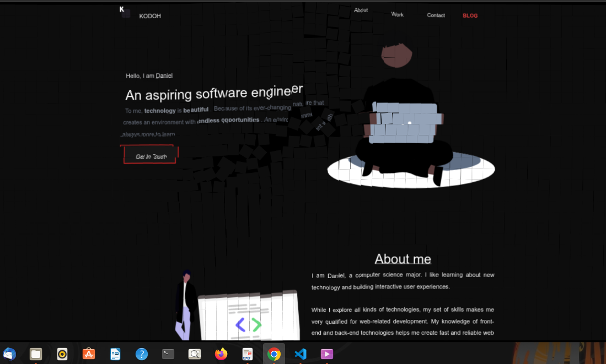Viewport: 606px width, 364px height.
Task: Click the person with laptop illustration
Action: pos(411,116)
